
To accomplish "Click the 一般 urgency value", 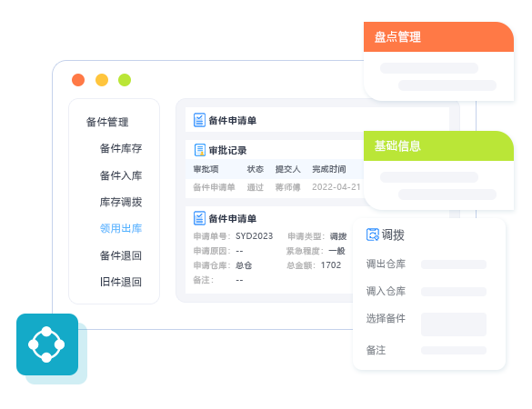I will click(336, 251).
